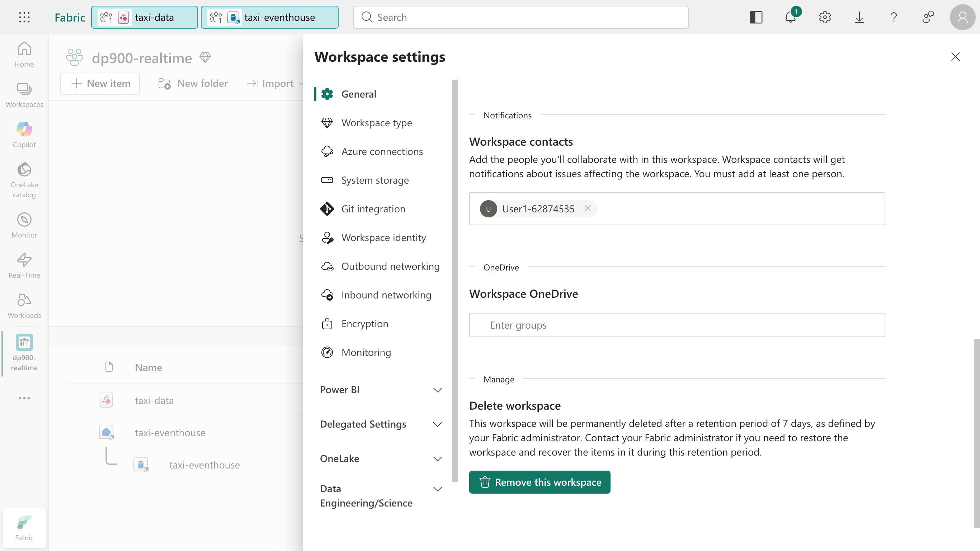The width and height of the screenshot is (980, 551).
Task: Click the Enter groups OneDrive field
Action: (677, 325)
